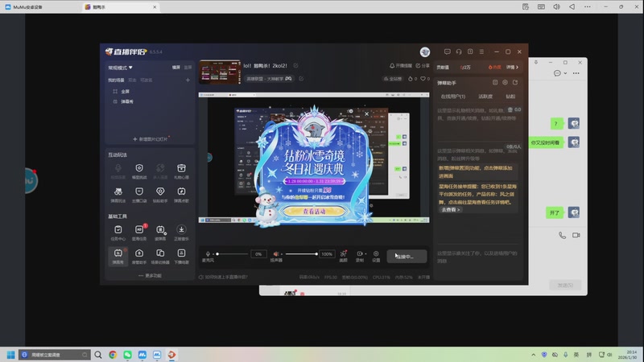Mute the microphone icon

tap(208, 254)
